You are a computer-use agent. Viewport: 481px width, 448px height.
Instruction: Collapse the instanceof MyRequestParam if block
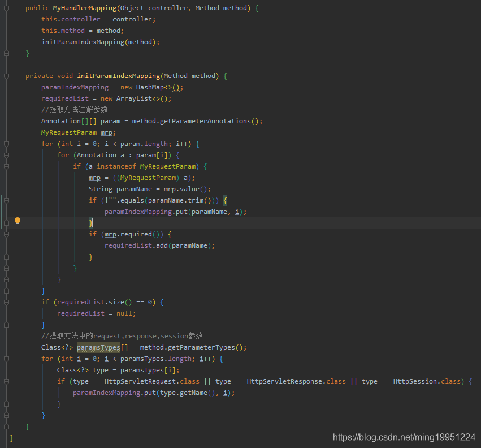[x=6, y=166]
